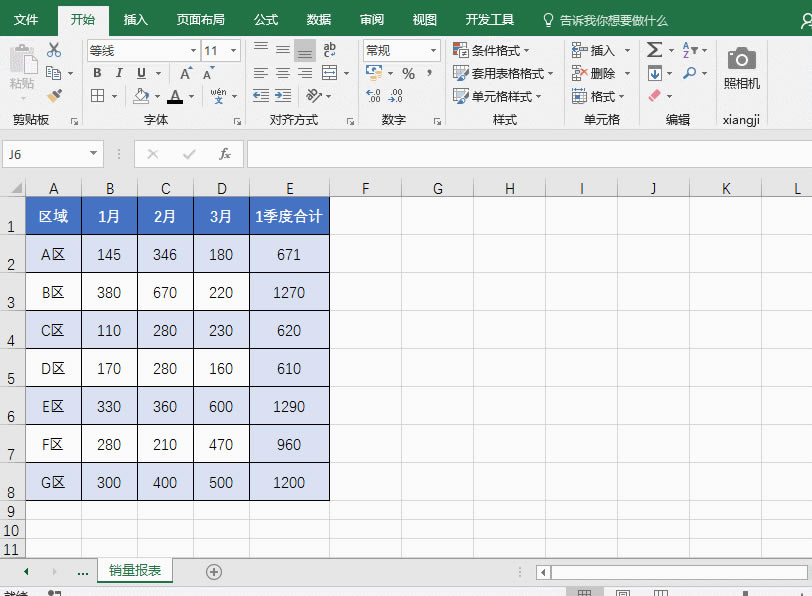Viewport: 812px width, 596px height.
Task: Click the AutoSum Σ icon
Action: [652, 49]
